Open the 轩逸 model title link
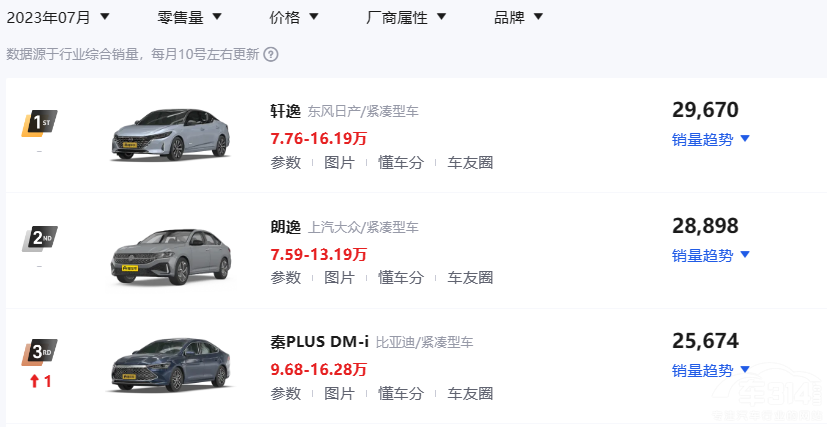Screen dimensions: 827x427 coord(285,111)
